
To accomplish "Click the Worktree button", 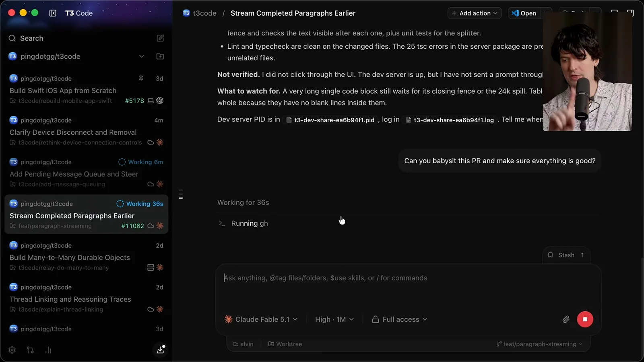I will 285,344.
